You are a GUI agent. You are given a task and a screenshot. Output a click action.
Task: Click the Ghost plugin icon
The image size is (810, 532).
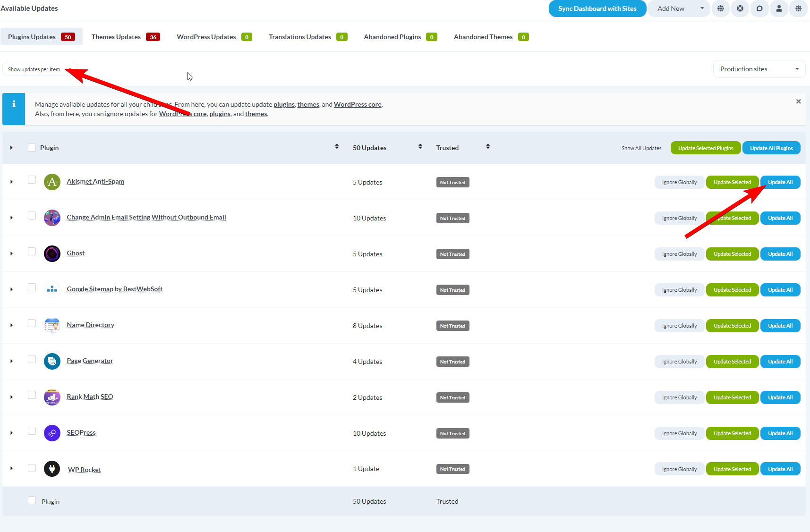click(x=52, y=253)
